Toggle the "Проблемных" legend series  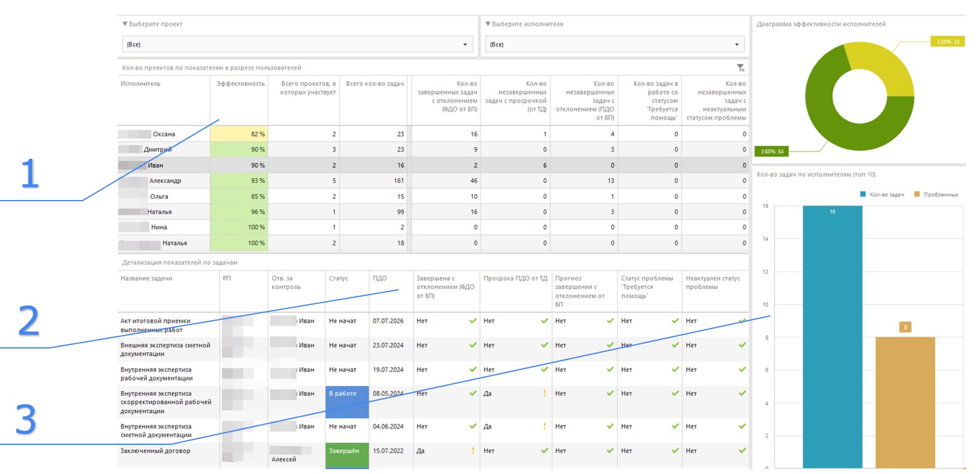click(936, 195)
